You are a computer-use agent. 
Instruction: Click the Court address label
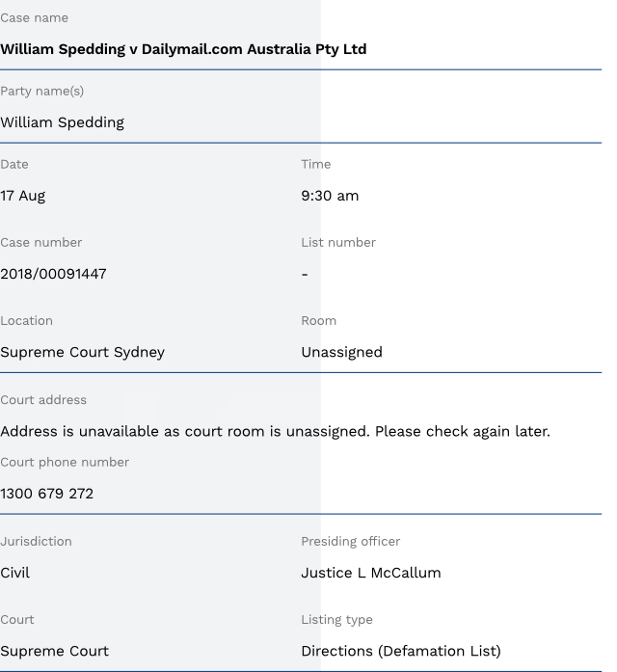(43, 399)
